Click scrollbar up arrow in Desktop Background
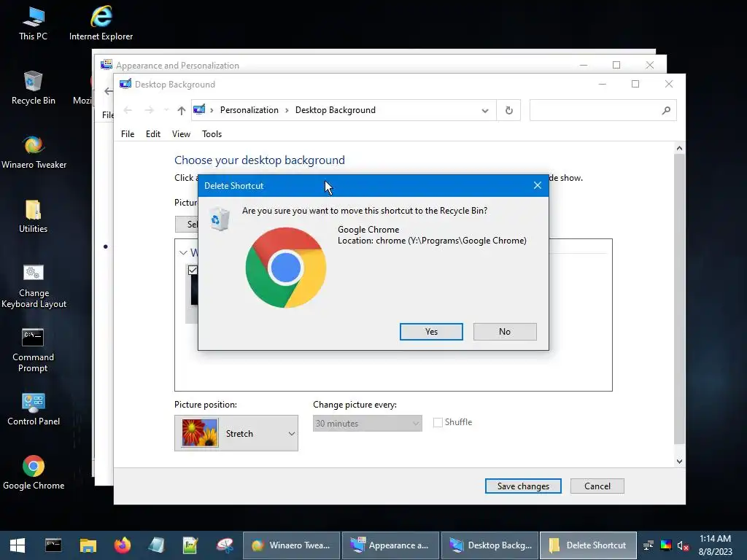The image size is (747, 560). [x=679, y=148]
